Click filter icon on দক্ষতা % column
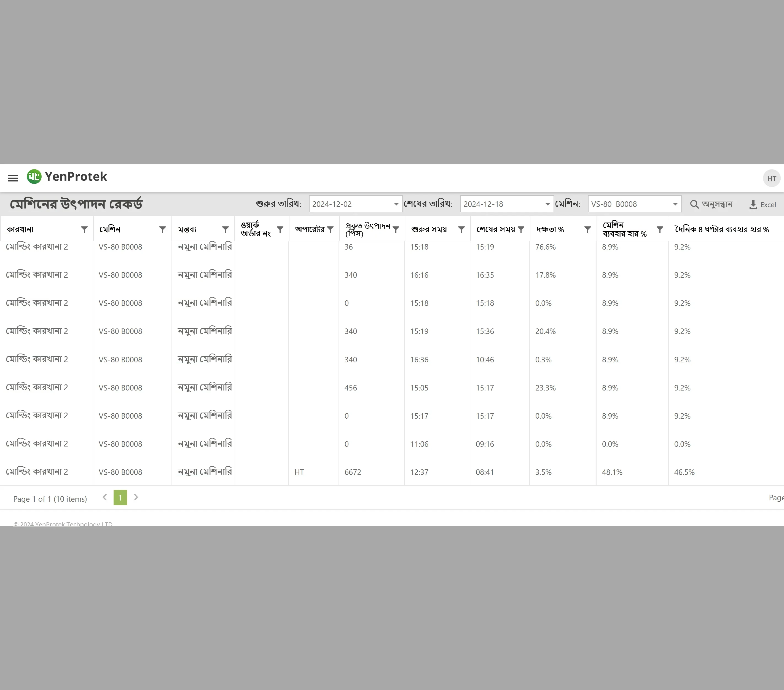 coord(587,229)
